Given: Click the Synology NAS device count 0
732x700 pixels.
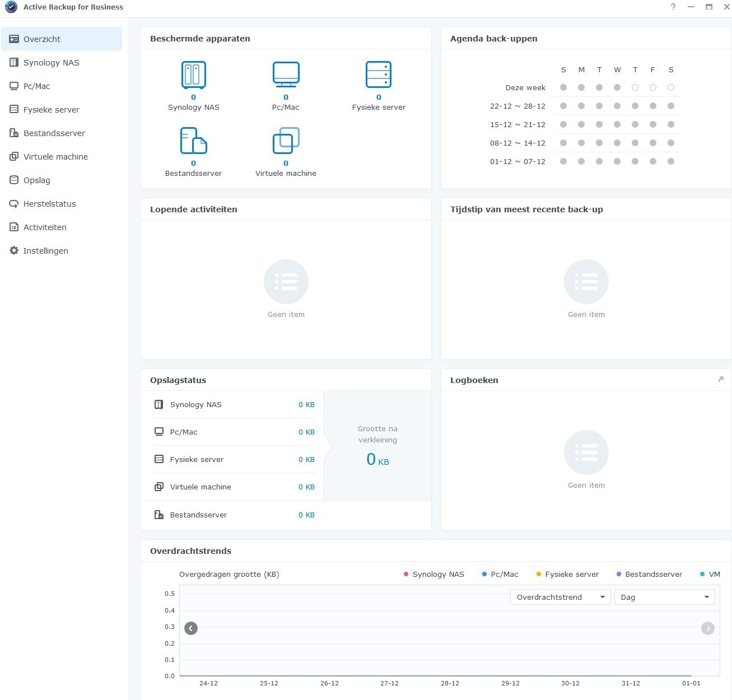Looking at the screenshot, I should tap(194, 97).
